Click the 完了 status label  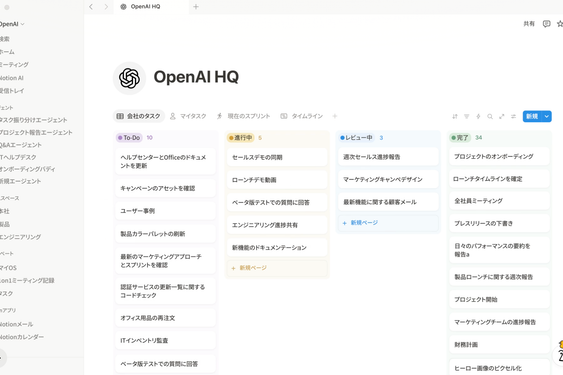tap(460, 138)
